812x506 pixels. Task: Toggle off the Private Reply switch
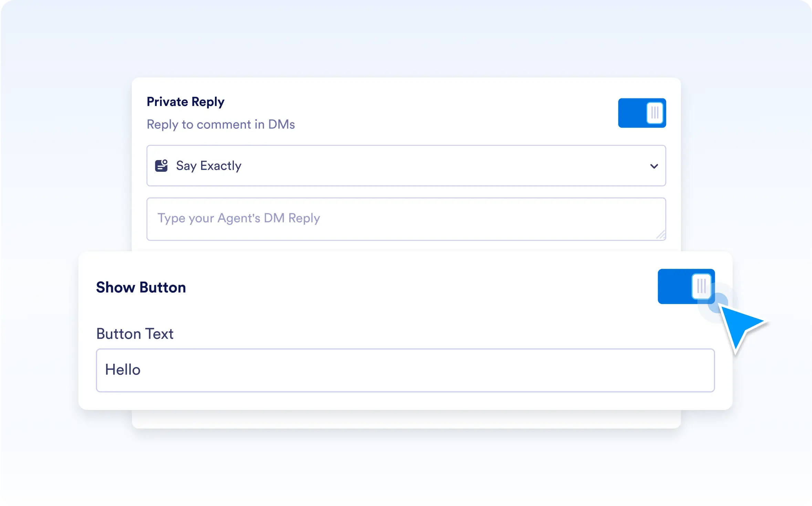pyautogui.click(x=642, y=113)
